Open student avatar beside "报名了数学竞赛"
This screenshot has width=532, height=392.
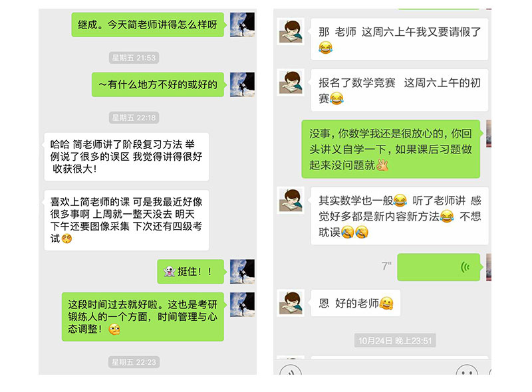(x=291, y=82)
